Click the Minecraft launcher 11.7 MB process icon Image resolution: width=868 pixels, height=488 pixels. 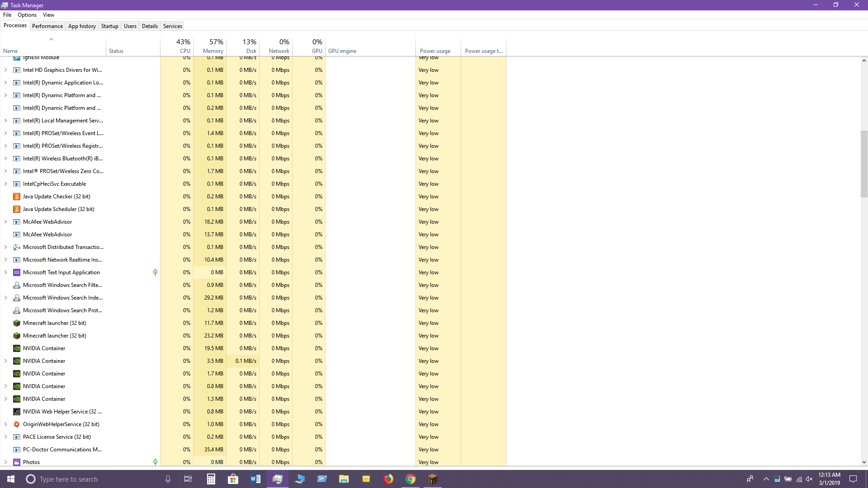pos(17,323)
